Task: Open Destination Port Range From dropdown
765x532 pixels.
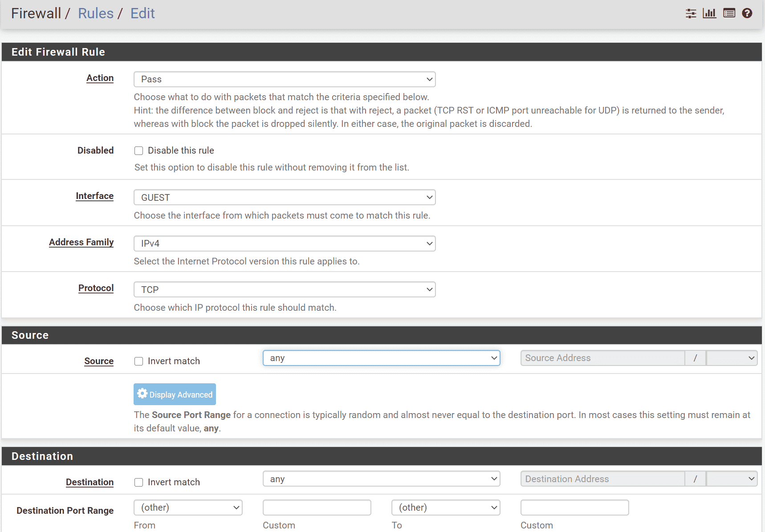Action: coord(188,508)
